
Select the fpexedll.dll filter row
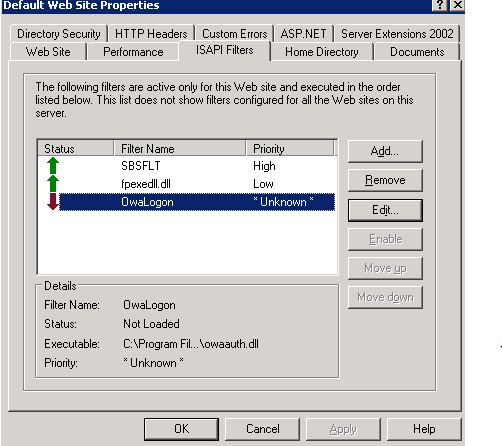coord(186,184)
